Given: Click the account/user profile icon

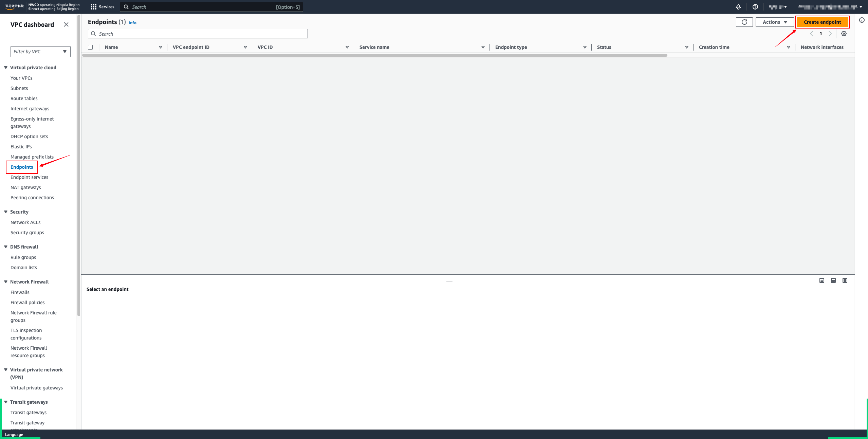Looking at the screenshot, I should click(x=830, y=7).
